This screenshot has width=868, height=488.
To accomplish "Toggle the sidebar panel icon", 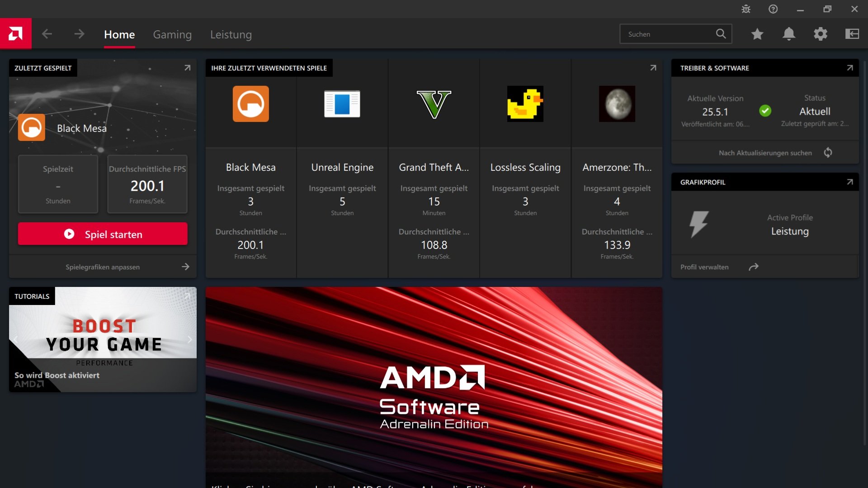I will (852, 34).
